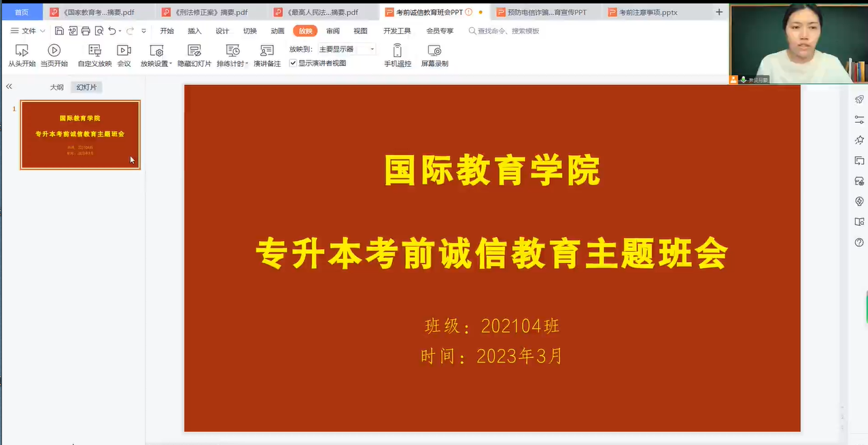Click the undo arrow in quick toolbar
Viewport: 868px width, 445px height.
coord(112,31)
